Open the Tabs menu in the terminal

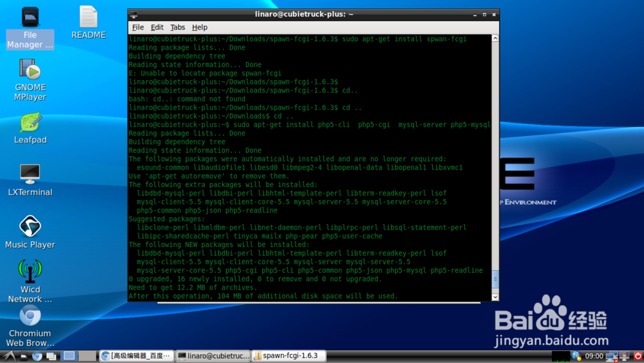tap(178, 27)
